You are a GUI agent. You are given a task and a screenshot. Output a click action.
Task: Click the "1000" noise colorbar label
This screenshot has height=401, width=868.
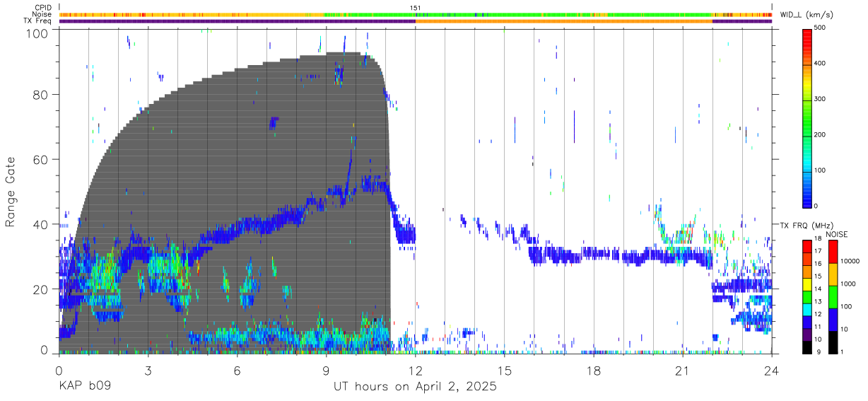tap(848, 283)
